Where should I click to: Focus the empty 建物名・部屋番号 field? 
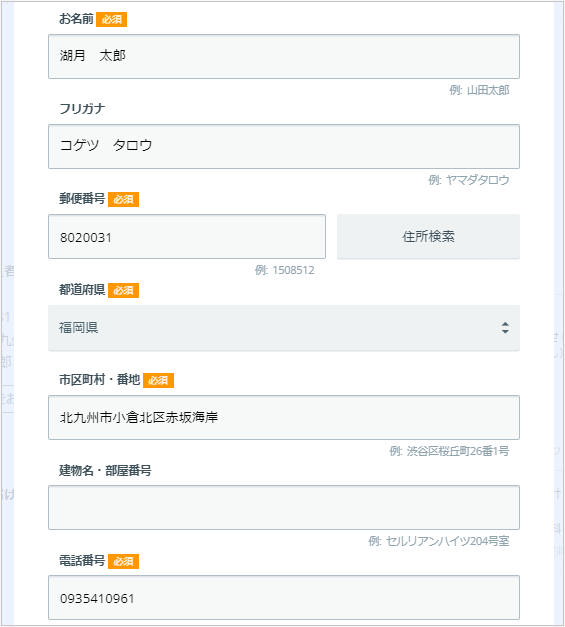(284, 507)
